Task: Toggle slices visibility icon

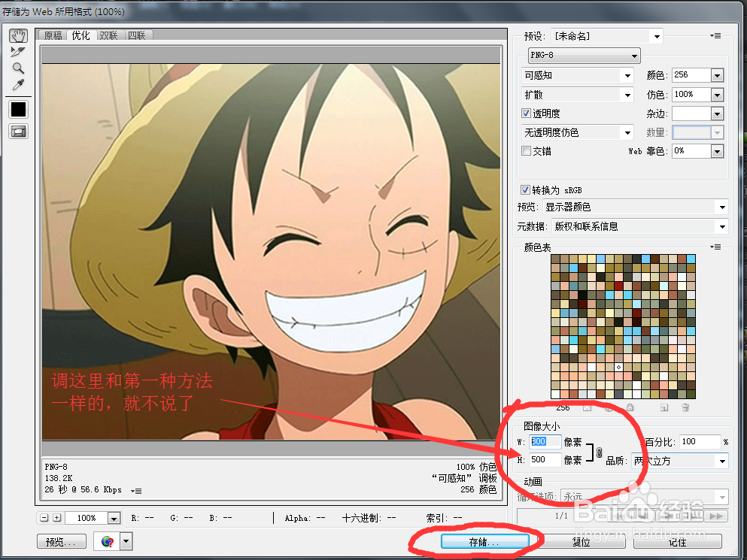Action: 19,132
